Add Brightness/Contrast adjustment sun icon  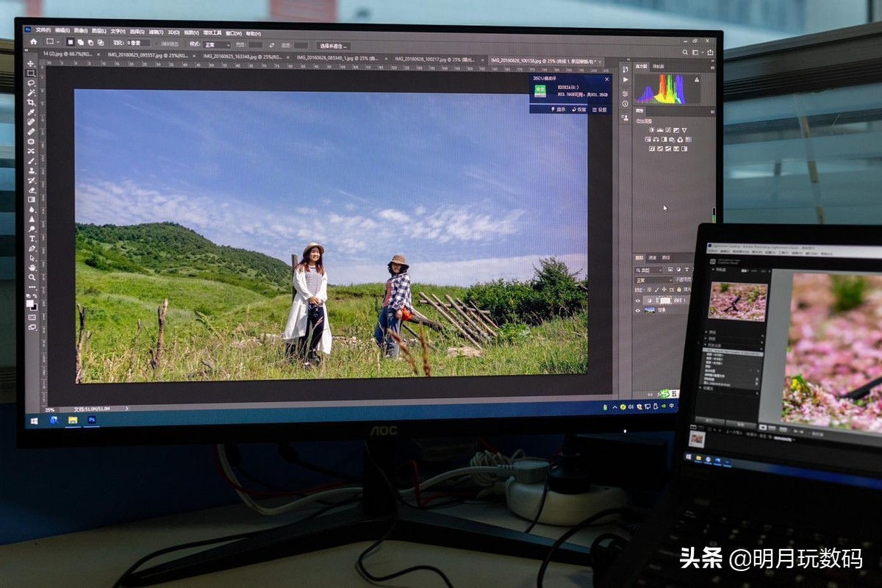pos(652,129)
